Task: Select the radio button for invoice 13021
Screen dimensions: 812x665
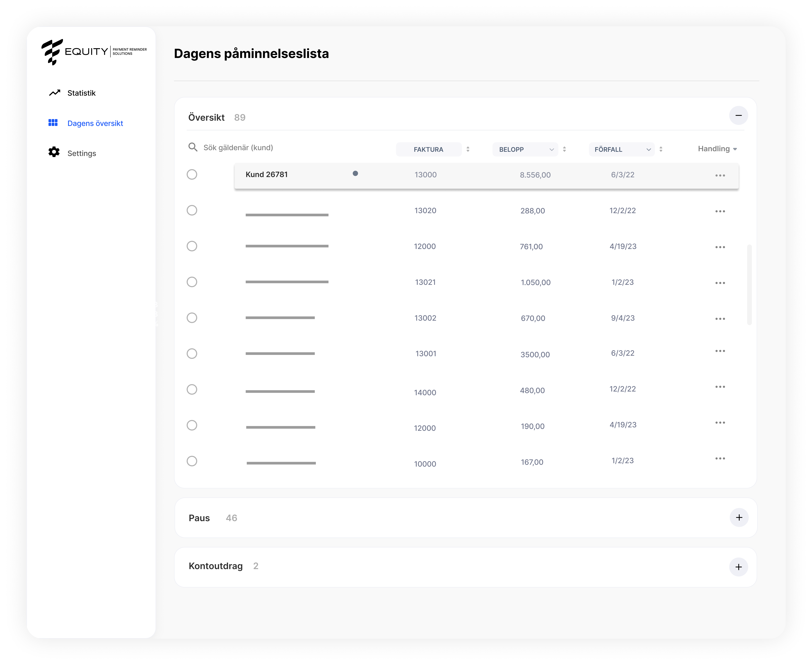Action: click(x=192, y=282)
